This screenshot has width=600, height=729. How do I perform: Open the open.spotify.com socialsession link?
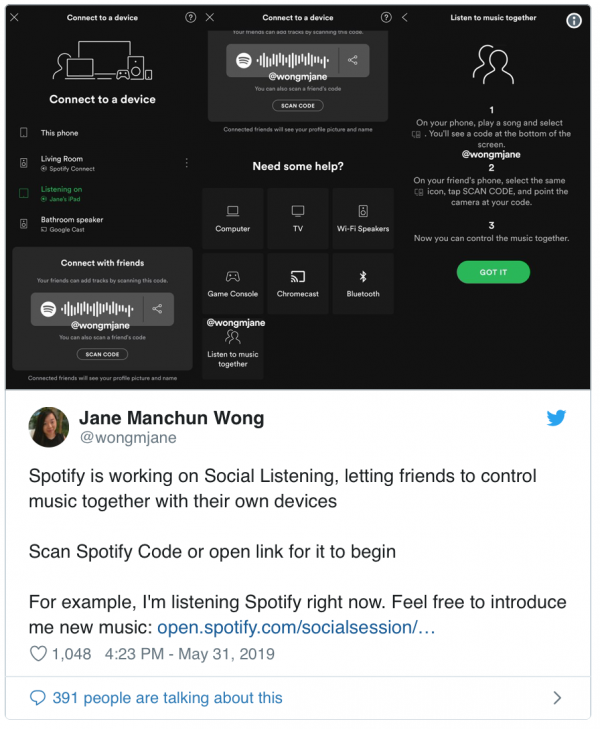tap(296, 628)
